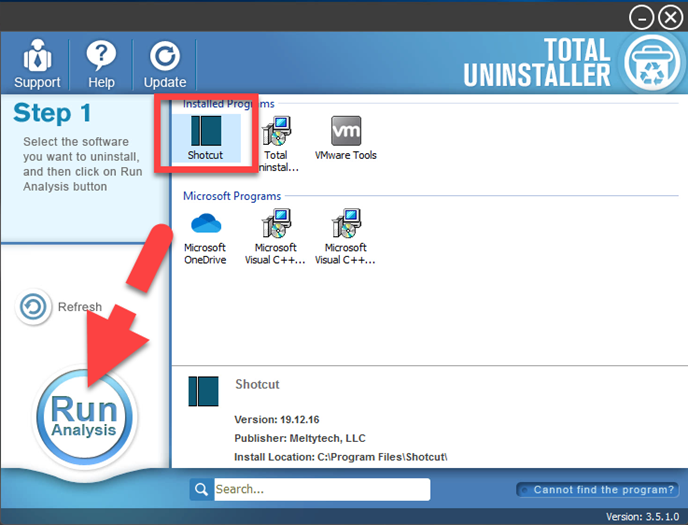Viewport: 688px width, 525px height.
Task: Select the Shotcut program icon
Action: pyautogui.click(x=205, y=138)
